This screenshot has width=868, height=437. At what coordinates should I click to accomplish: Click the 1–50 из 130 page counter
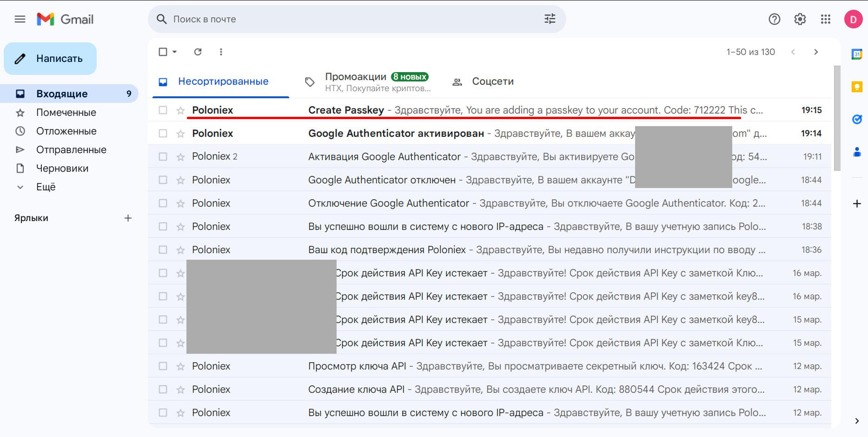coord(751,52)
